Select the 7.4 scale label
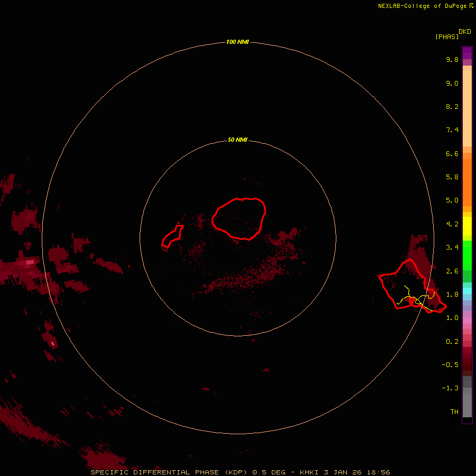 coord(452,130)
